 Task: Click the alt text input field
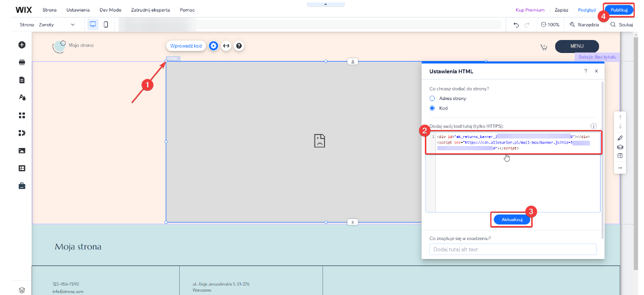tap(513, 249)
